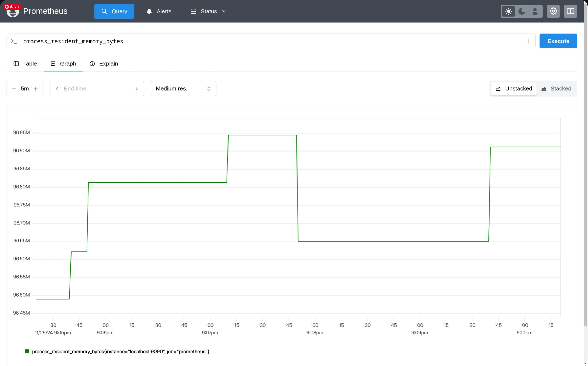Image resolution: width=588 pixels, height=366 pixels.
Task: Click the 9:08pm x-axis label
Action: 315,333
